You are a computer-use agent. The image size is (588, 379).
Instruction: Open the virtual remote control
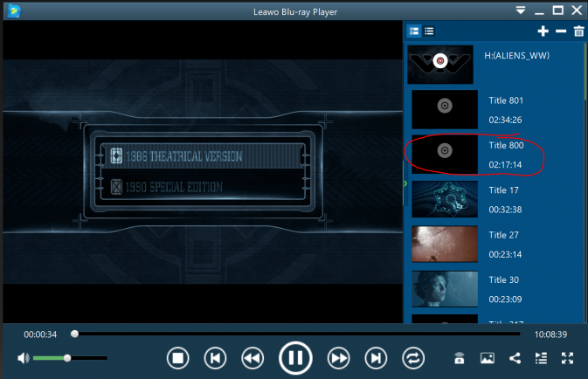(x=460, y=358)
